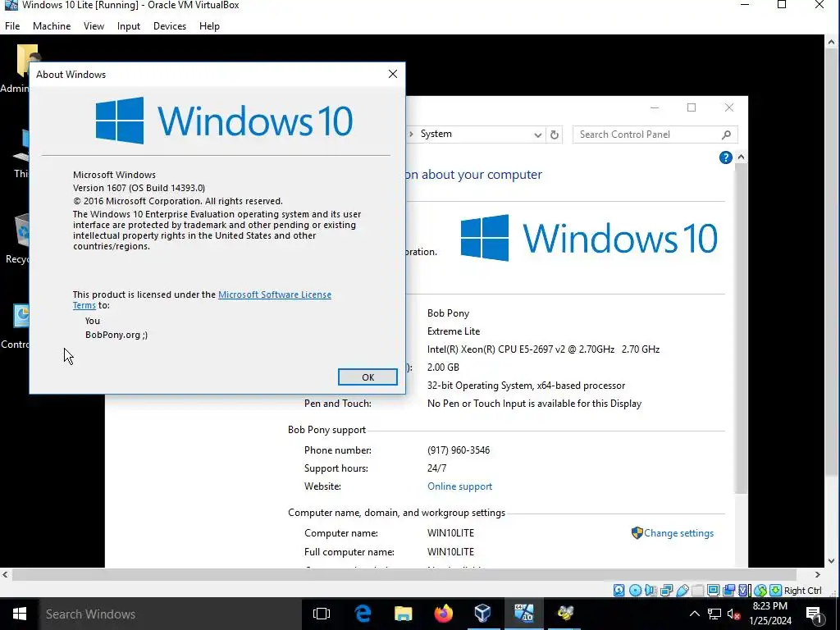This screenshot has height=630, width=840.
Task: Click the Search Control Panel field
Action: 655,135
